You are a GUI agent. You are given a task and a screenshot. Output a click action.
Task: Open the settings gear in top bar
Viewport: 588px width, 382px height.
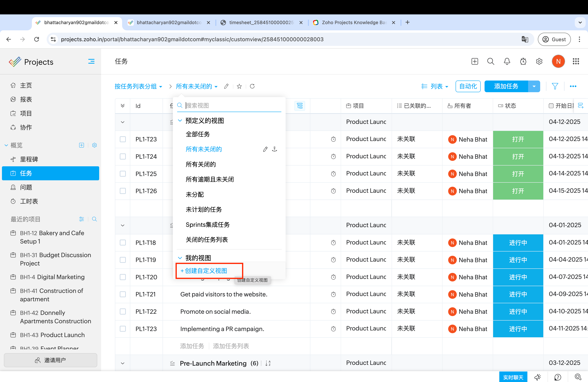[x=539, y=61]
